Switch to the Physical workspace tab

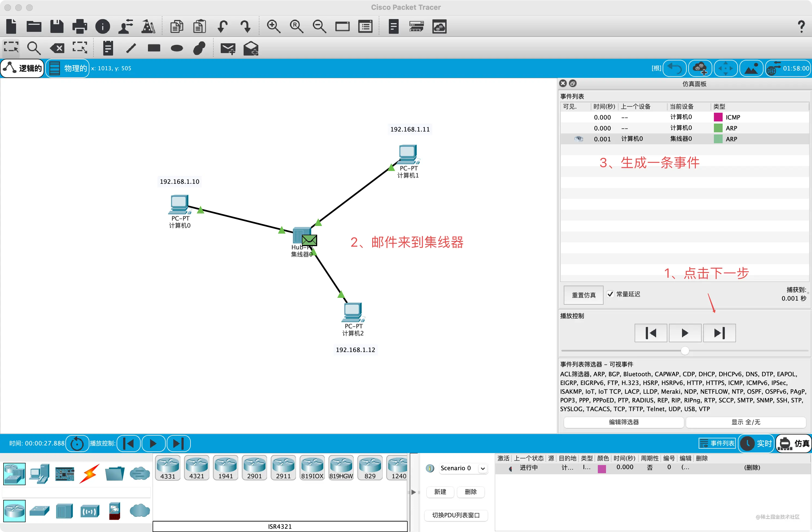pos(67,68)
